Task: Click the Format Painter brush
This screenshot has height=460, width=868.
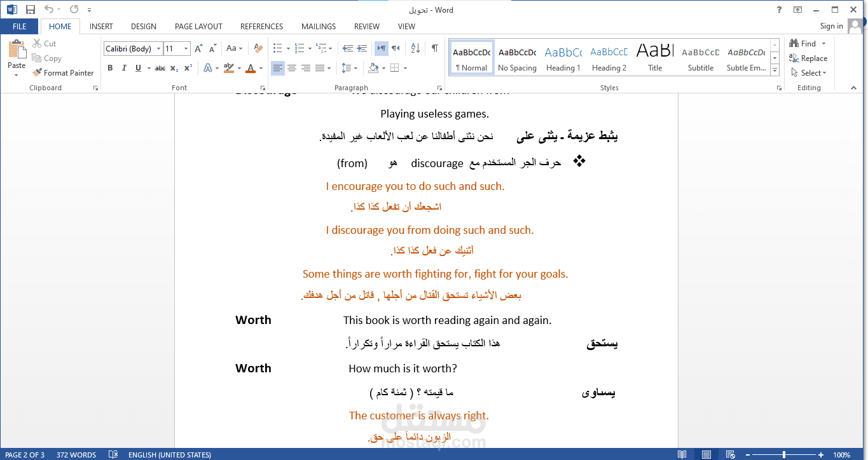Action: coord(63,73)
